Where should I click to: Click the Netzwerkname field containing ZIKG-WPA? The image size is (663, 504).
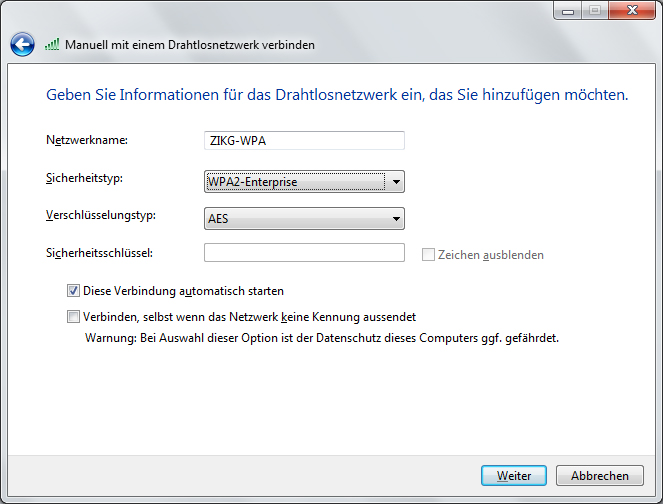click(304, 141)
